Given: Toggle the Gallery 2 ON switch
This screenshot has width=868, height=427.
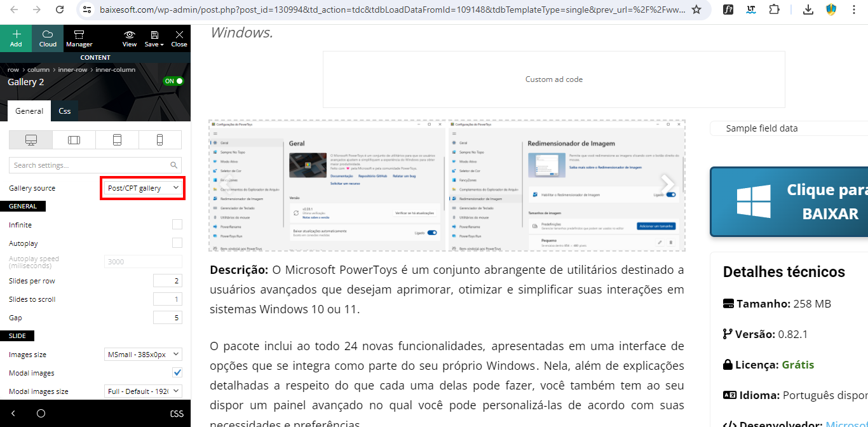Looking at the screenshot, I should 173,81.
